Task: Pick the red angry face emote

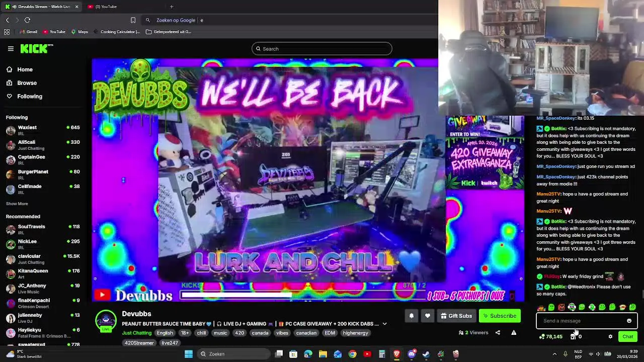Action: coord(561,307)
